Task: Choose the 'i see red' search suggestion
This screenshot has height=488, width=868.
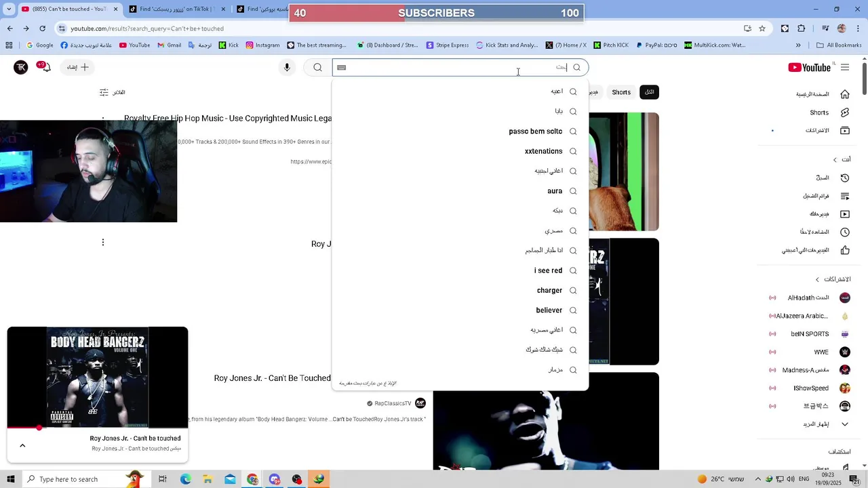Action: point(460,270)
